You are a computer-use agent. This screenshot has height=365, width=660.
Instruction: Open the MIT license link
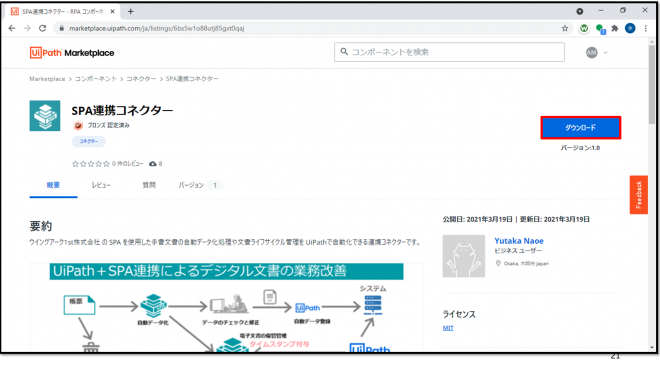[x=448, y=328]
